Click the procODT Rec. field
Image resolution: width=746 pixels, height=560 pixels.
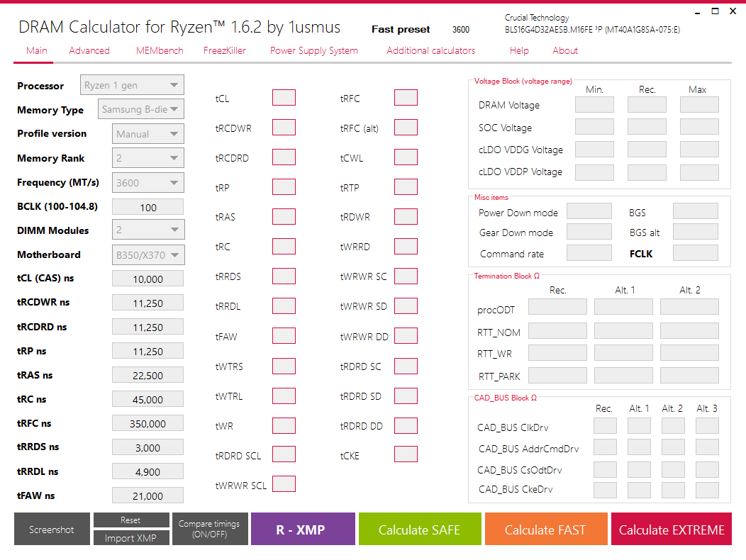pyautogui.click(x=557, y=307)
